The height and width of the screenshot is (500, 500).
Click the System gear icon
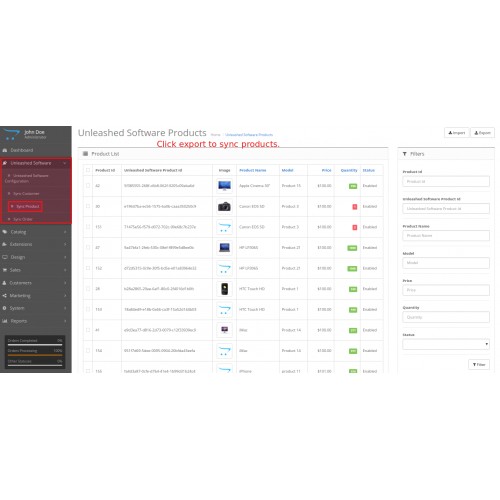[x=5, y=308]
